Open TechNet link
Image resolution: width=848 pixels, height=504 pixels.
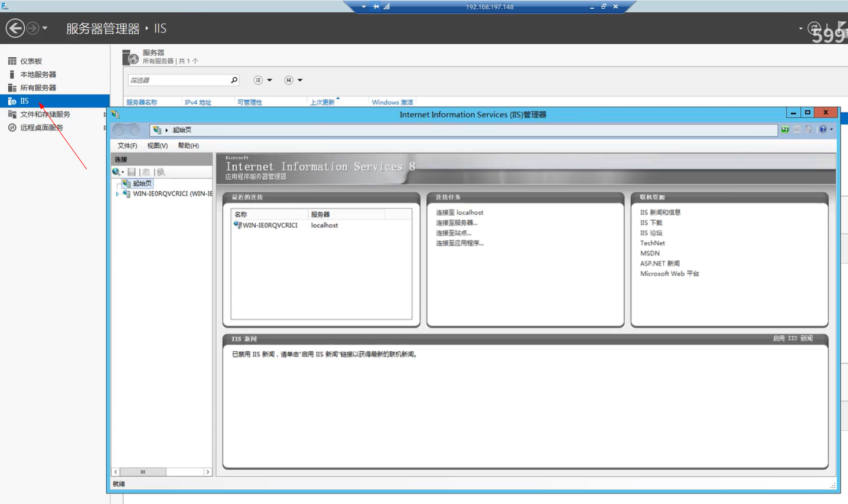(653, 243)
